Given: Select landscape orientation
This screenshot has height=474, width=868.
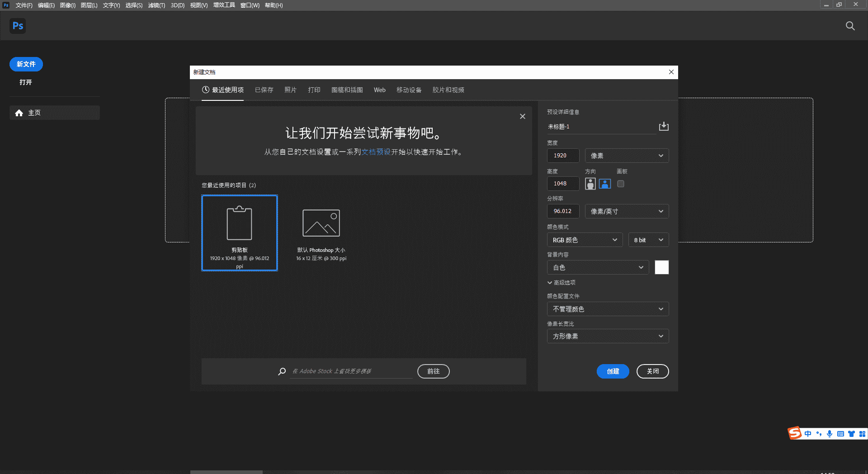Looking at the screenshot, I should 605,184.
